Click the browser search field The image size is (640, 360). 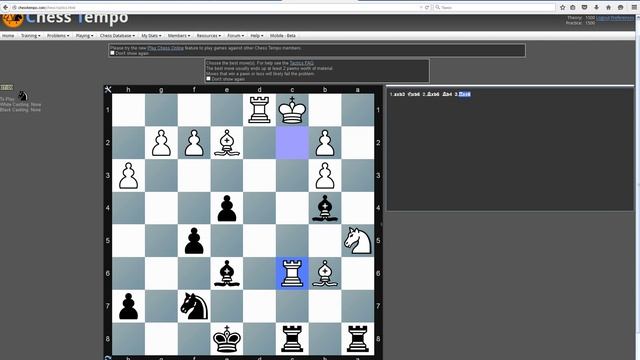coord(495,7)
